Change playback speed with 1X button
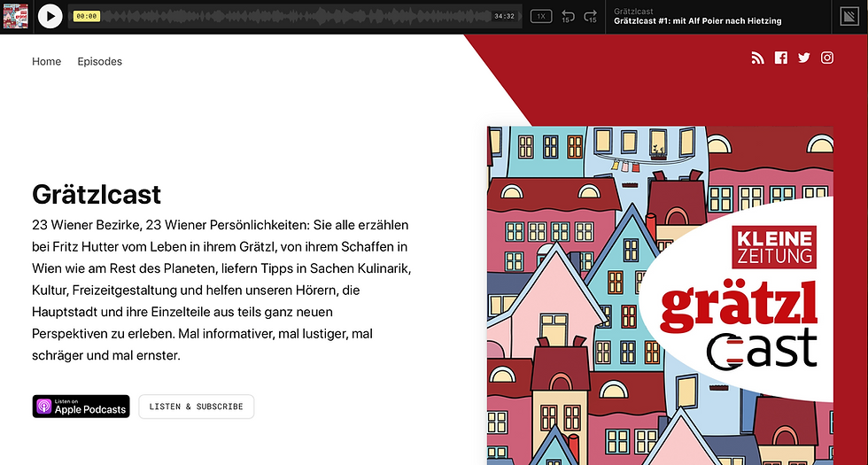 click(x=541, y=17)
